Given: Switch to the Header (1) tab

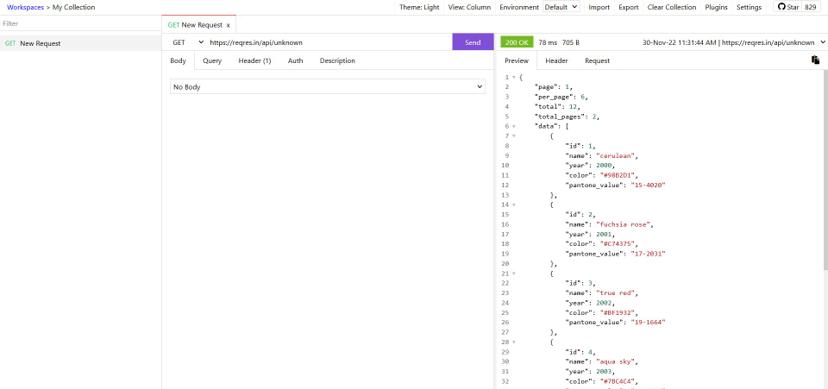Looking at the screenshot, I should [255, 61].
